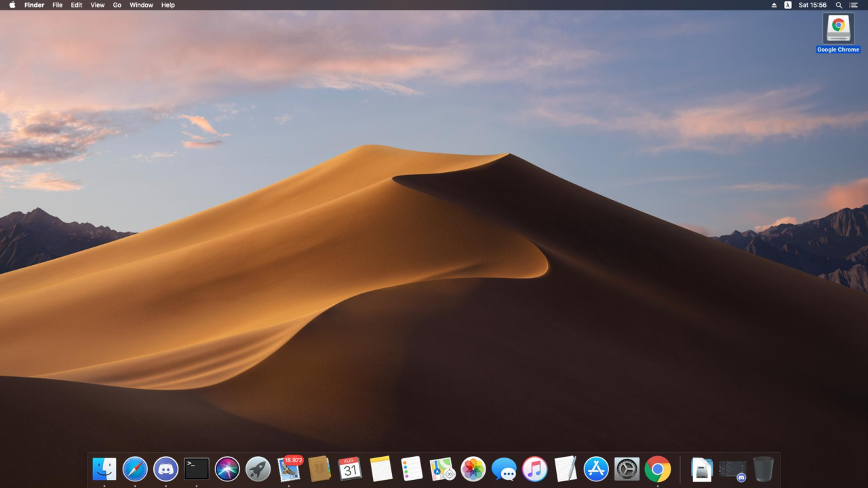Viewport: 868px width, 488px height.
Task: Click the Sat 15:56 clock
Action: (x=812, y=5)
